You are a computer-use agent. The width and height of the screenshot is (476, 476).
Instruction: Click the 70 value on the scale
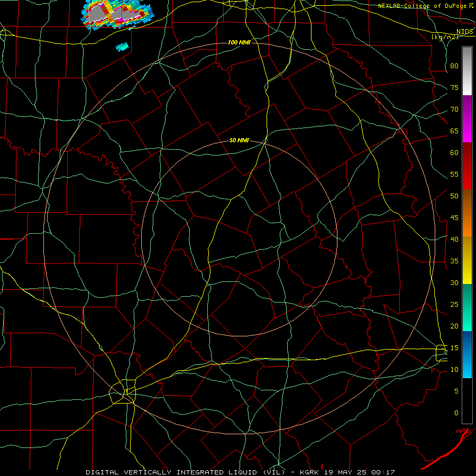tap(454, 109)
